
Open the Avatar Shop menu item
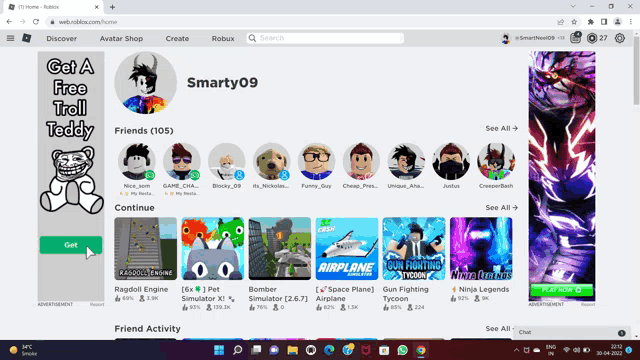point(121,38)
